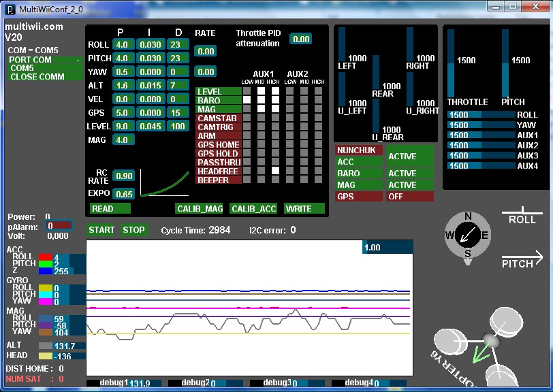
Task: Toggle BARO AUX1 LOW checkbox
Action: pos(247,100)
